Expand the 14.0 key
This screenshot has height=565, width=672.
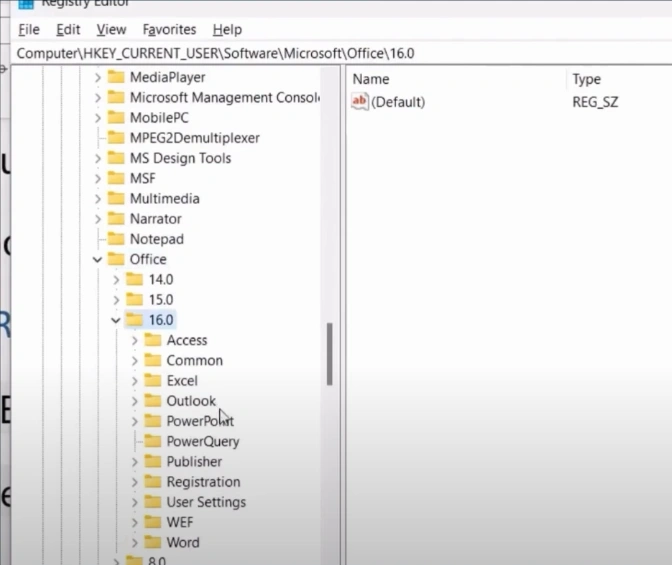(116, 280)
